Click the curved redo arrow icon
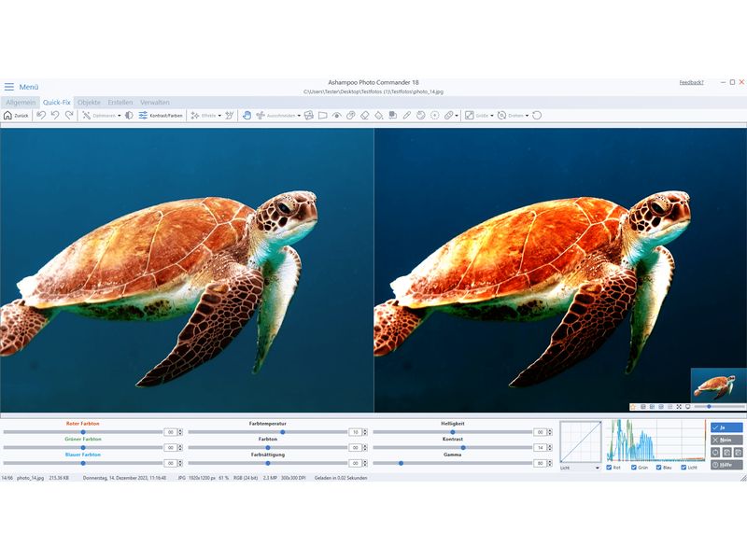This screenshot has height=560, width=747. pyautogui.click(x=69, y=115)
